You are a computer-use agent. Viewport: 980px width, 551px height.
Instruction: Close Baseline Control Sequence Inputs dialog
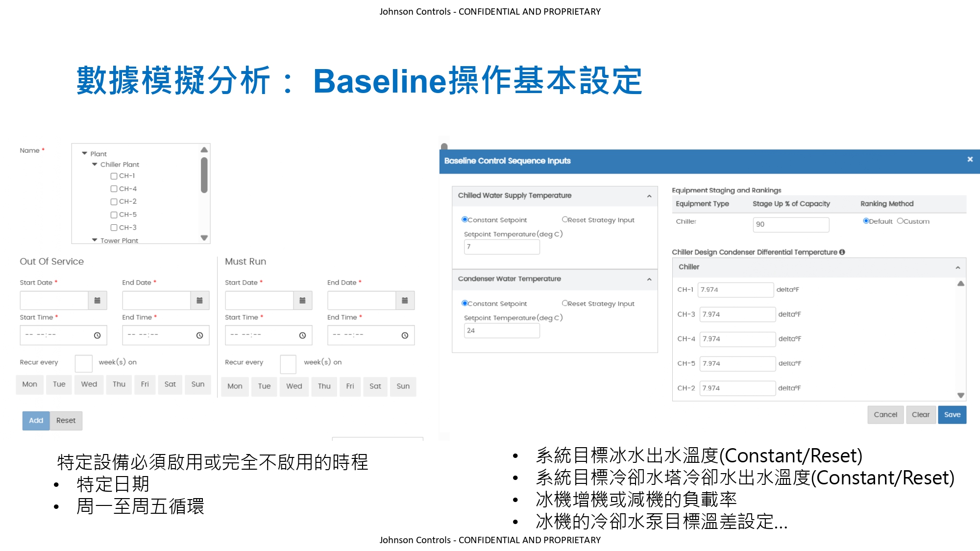pos(970,160)
